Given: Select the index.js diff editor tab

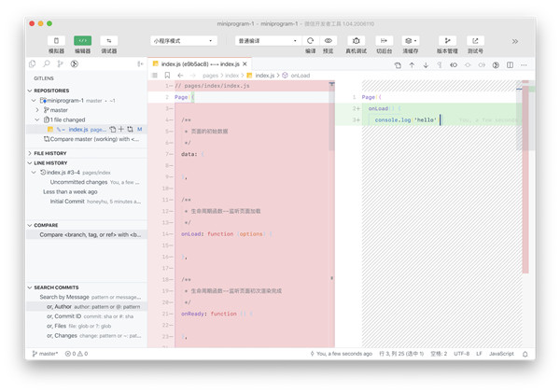Looking at the screenshot, I should pos(196,64).
